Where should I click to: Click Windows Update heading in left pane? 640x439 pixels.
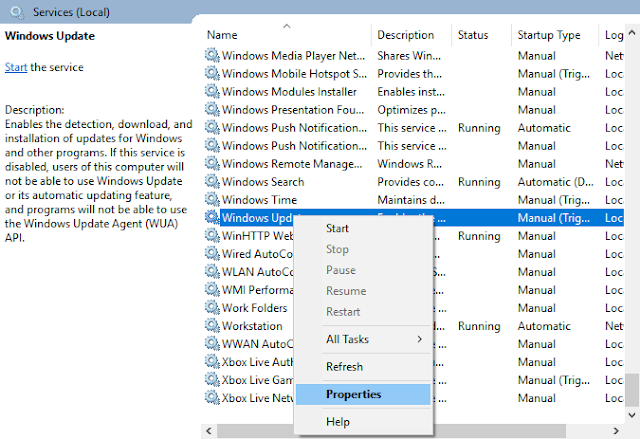[x=50, y=36]
